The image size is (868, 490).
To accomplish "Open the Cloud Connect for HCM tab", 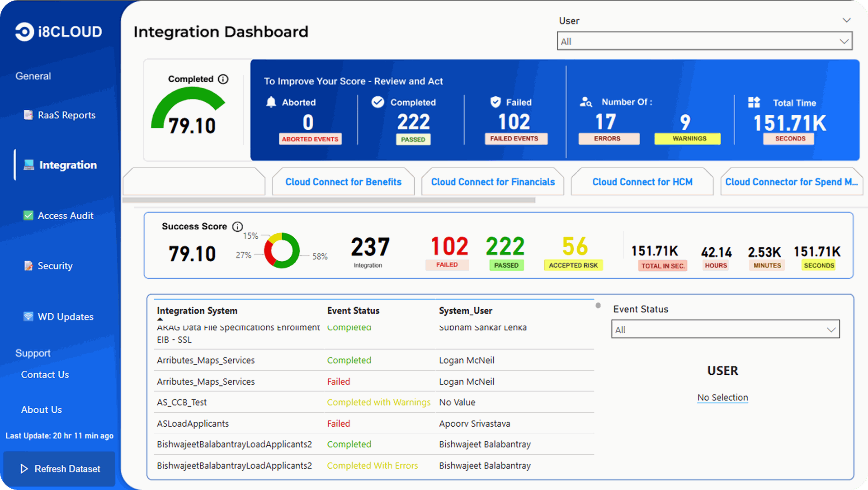I will [x=642, y=182].
